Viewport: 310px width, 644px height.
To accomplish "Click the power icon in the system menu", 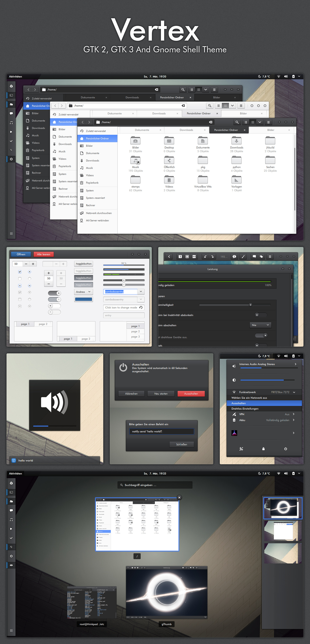I will pyautogui.click(x=285, y=449).
